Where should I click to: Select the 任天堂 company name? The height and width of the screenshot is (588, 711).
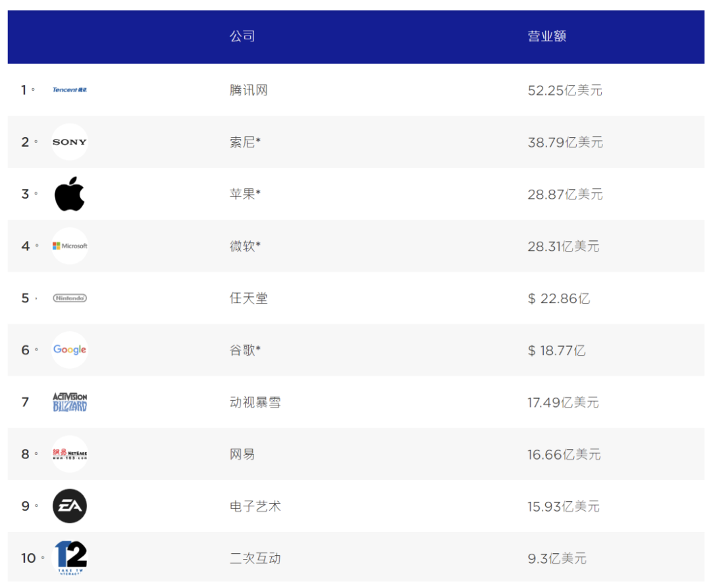pyautogui.click(x=248, y=298)
